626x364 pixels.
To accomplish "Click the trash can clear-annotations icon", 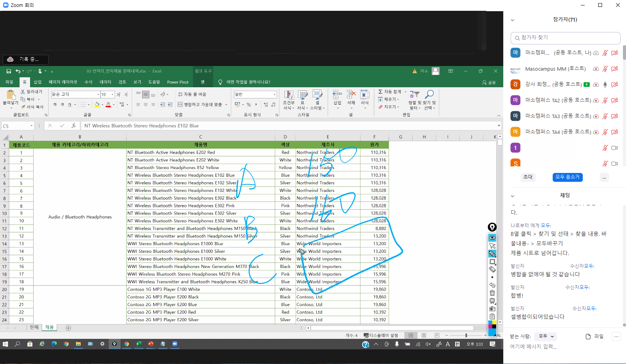I will pos(492,293).
